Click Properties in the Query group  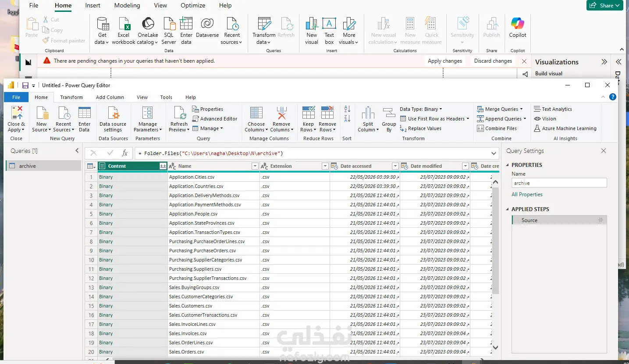[x=208, y=109]
